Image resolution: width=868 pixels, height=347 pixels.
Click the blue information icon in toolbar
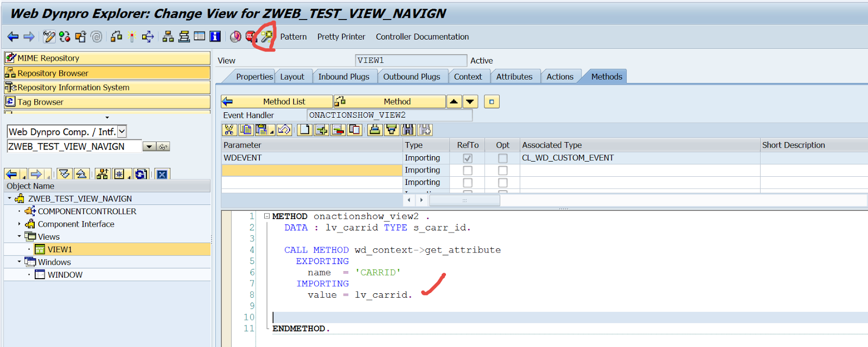click(215, 36)
